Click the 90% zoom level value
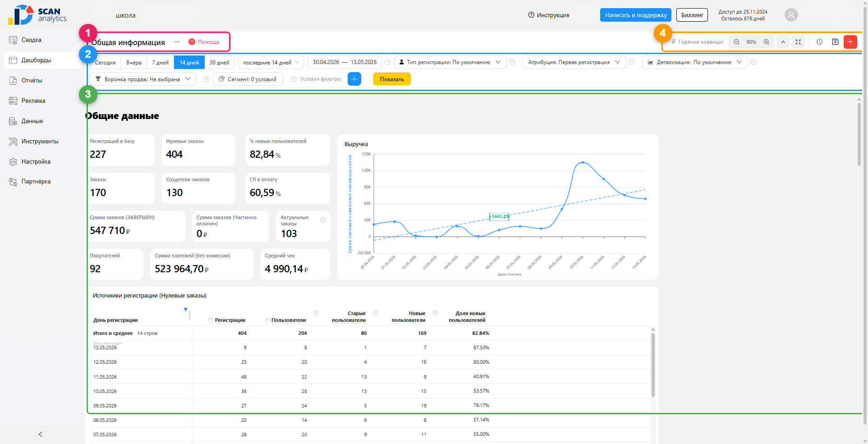The image size is (868, 444). 751,42
